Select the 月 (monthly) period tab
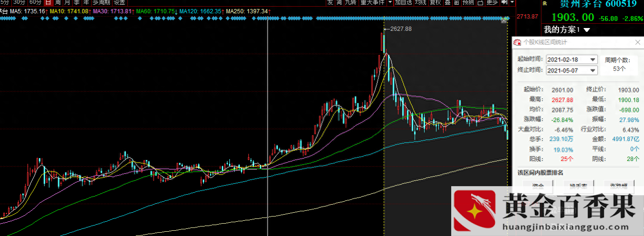This screenshot has height=236, width=644. tap(67, 2)
